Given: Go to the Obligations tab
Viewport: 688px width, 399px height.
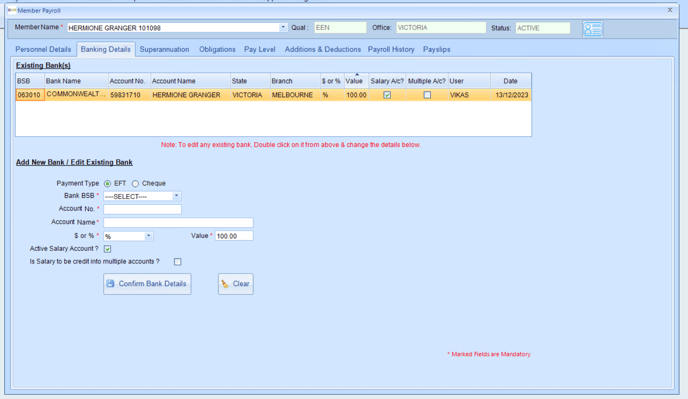Looking at the screenshot, I should click(217, 49).
